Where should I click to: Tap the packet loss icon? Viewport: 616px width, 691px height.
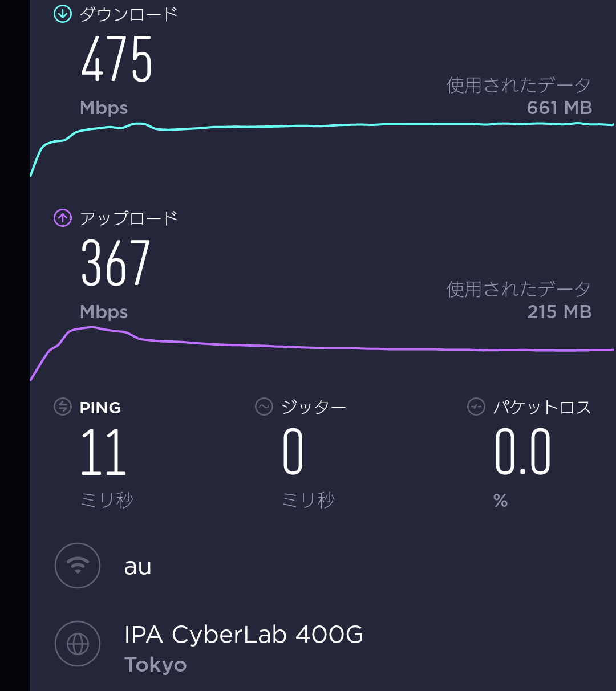tap(476, 407)
